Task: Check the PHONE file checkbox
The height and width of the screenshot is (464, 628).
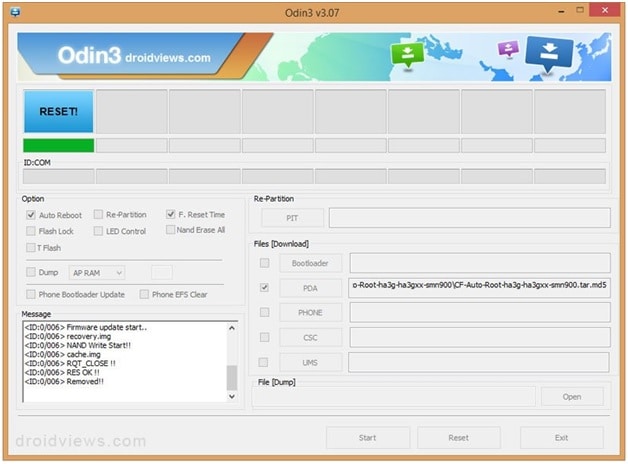Action: (264, 312)
